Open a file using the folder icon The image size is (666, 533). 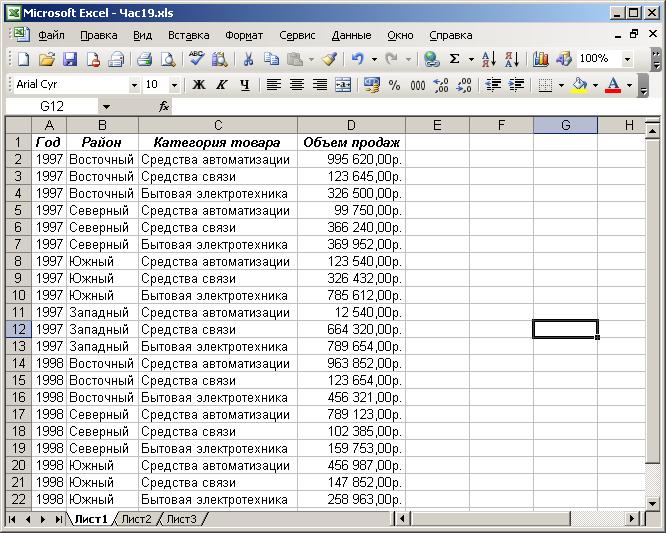click(47, 59)
